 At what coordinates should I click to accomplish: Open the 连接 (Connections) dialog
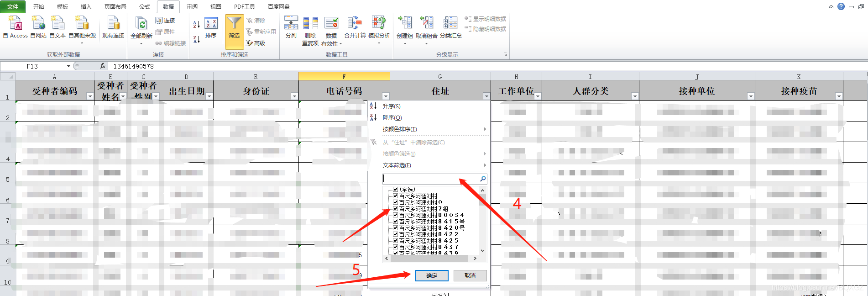point(165,21)
